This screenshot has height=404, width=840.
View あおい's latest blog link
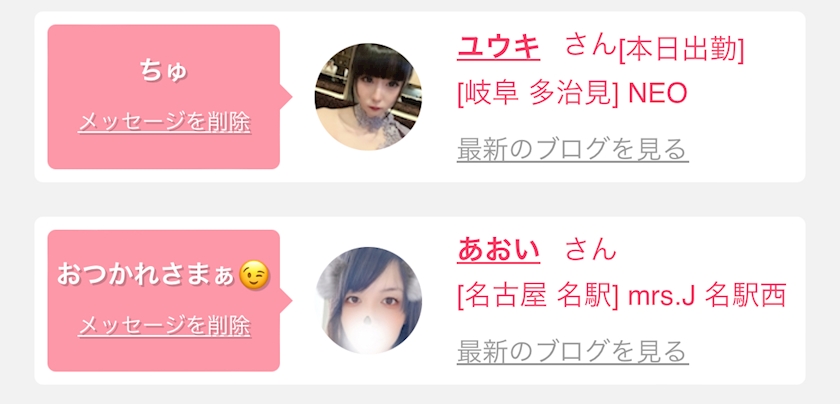click(x=573, y=352)
